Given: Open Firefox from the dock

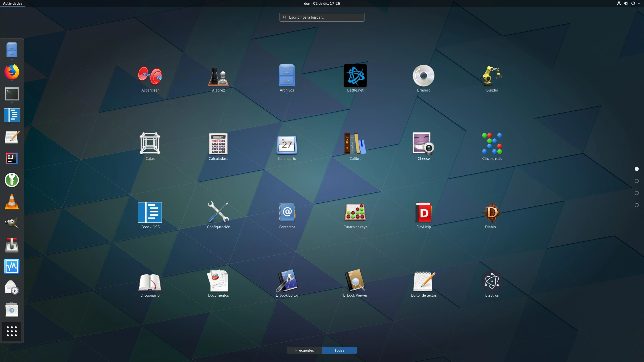Looking at the screenshot, I should [x=12, y=72].
